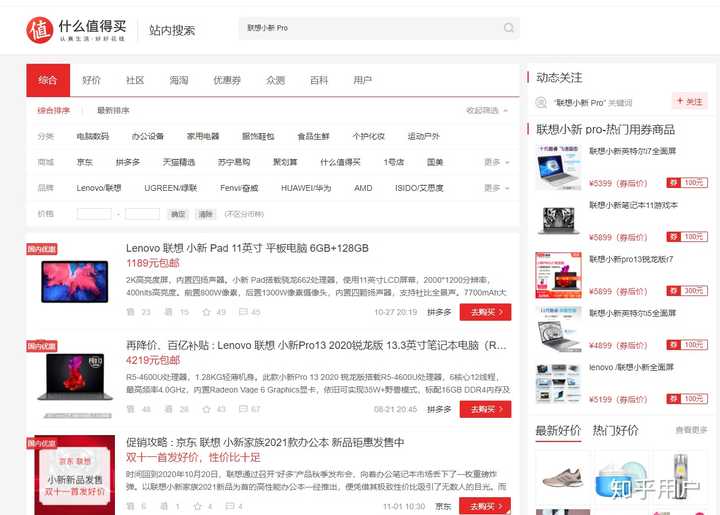720x515 pixels.
Task: Open the 社区 tab
Action: click(x=135, y=80)
